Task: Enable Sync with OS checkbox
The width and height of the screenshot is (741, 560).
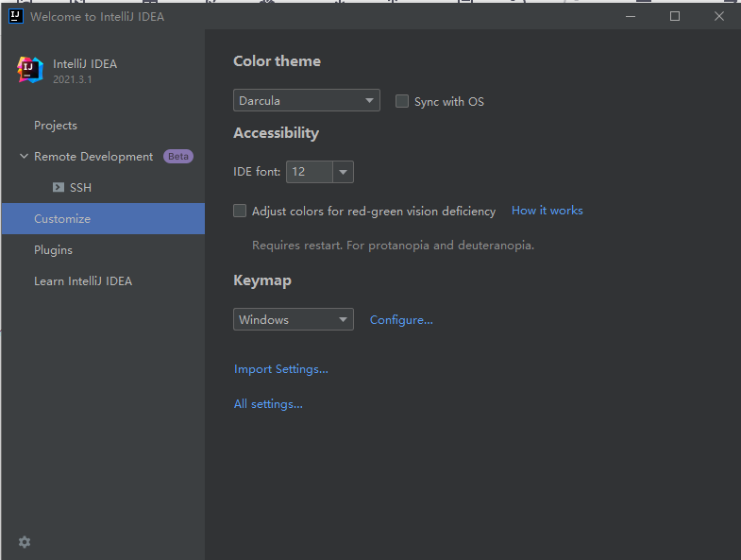Action: tap(402, 101)
